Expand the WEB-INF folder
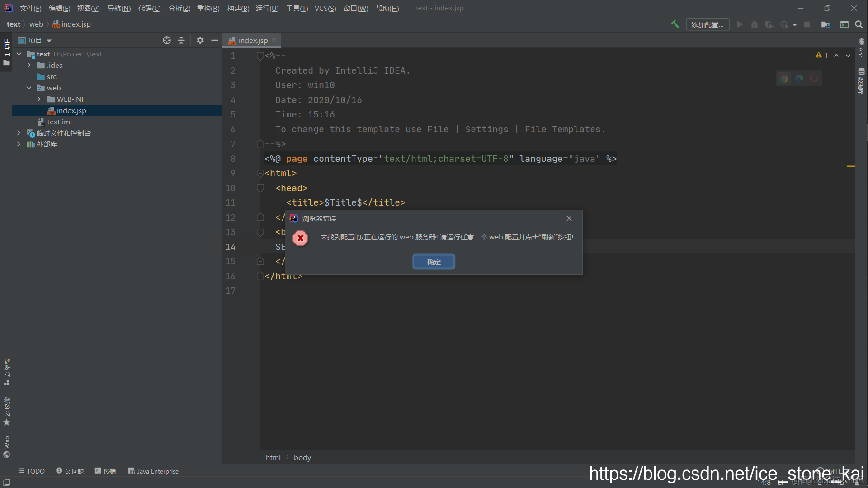 tap(39, 99)
